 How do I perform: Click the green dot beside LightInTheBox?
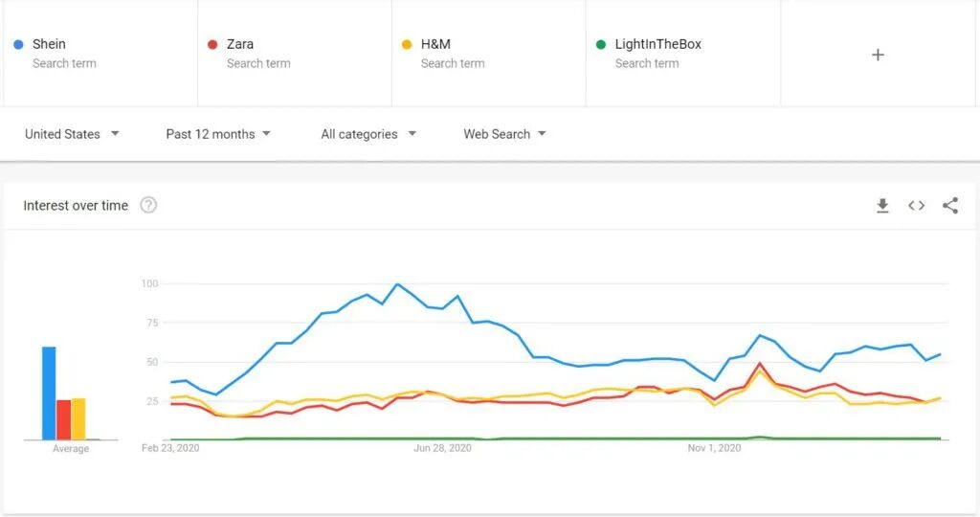pos(601,44)
